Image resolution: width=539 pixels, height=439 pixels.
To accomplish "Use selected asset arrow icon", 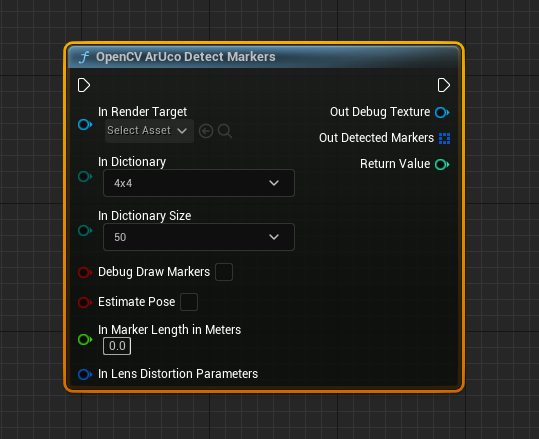I will pos(206,131).
